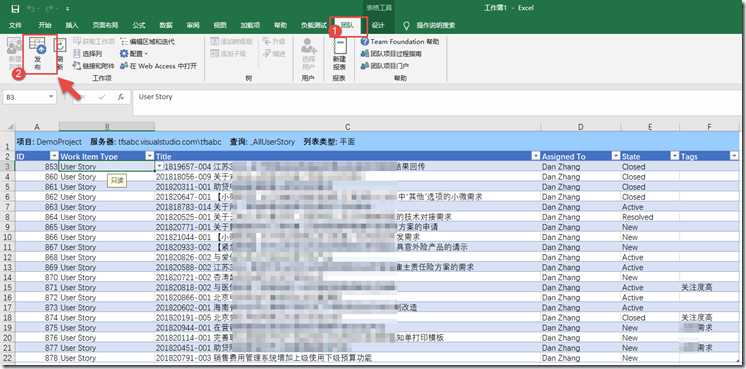Select row 10 header
This screenshot has height=369, width=746.
tap(7, 237)
